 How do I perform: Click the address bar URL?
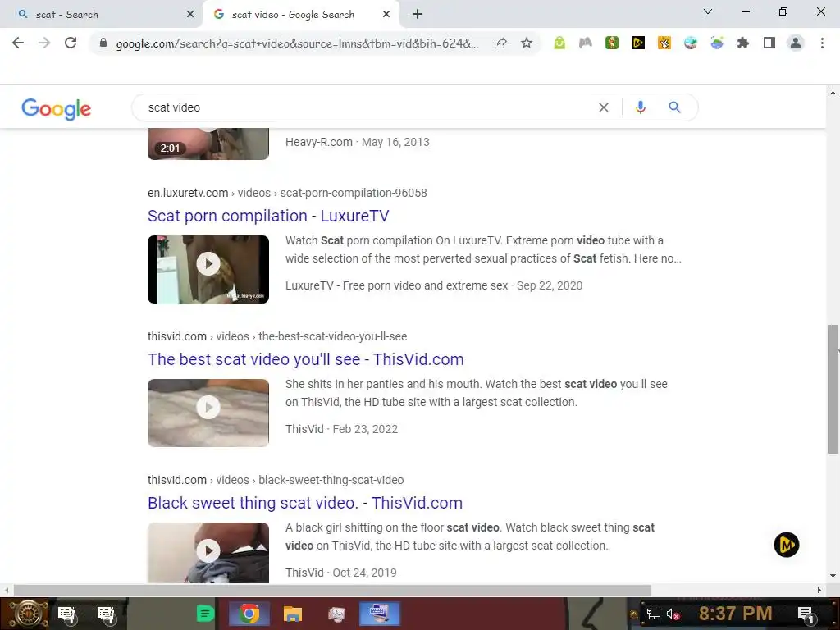(297, 43)
